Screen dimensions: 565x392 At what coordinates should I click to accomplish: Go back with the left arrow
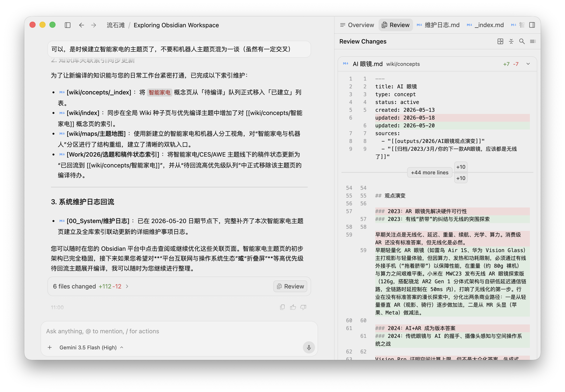82,25
